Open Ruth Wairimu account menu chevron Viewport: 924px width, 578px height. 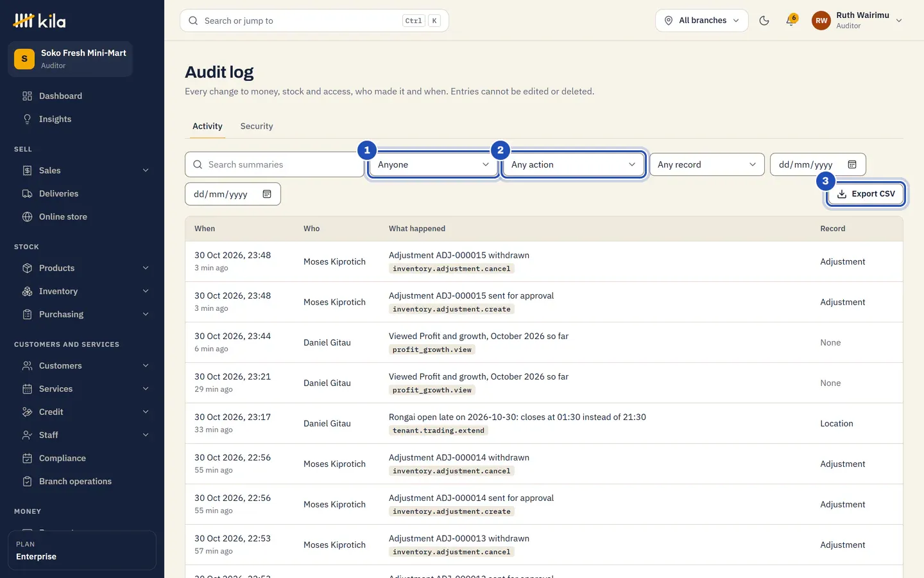click(x=899, y=21)
